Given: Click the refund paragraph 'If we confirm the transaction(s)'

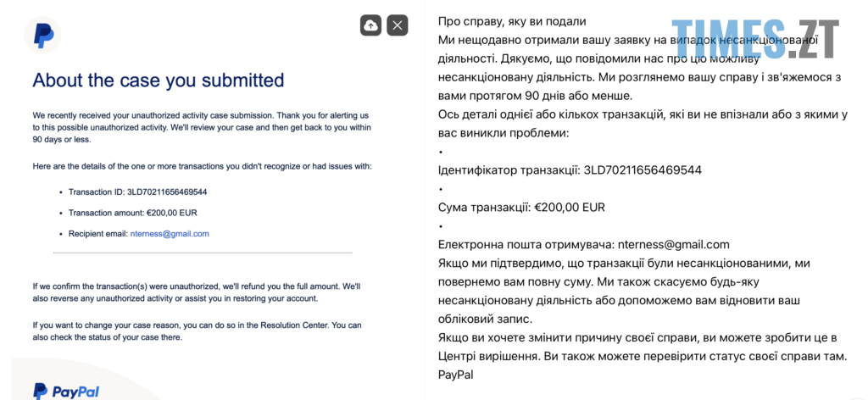Looking at the screenshot, I should click(197, 292).
